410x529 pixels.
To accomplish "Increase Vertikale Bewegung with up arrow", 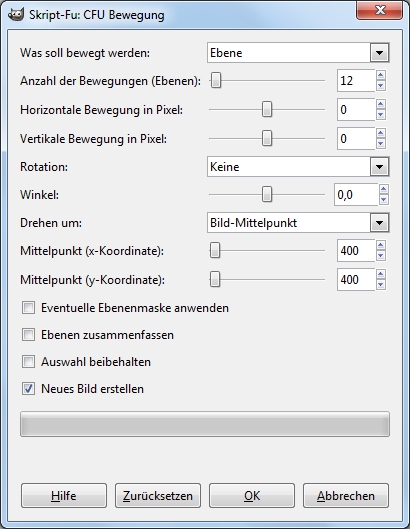I will [381, 134].
